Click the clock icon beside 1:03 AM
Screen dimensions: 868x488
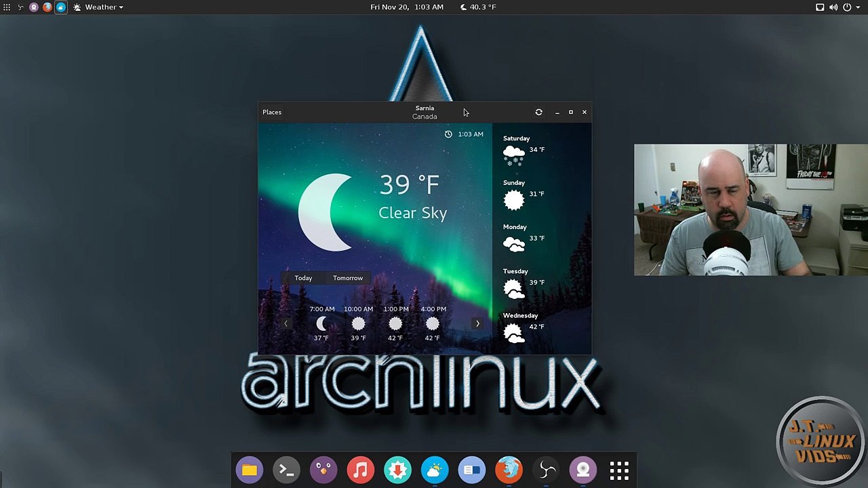point(448,134)
